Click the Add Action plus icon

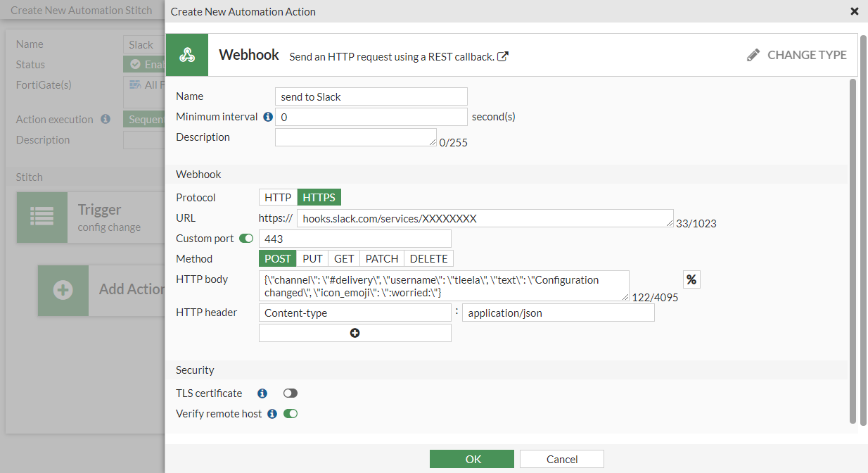63,290
